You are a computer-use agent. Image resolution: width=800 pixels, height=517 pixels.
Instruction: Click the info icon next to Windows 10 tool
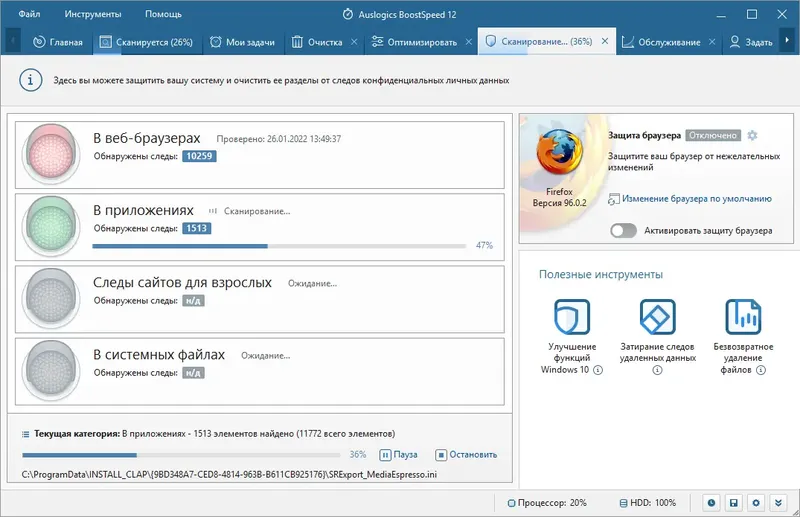click(x=598, y=370)
